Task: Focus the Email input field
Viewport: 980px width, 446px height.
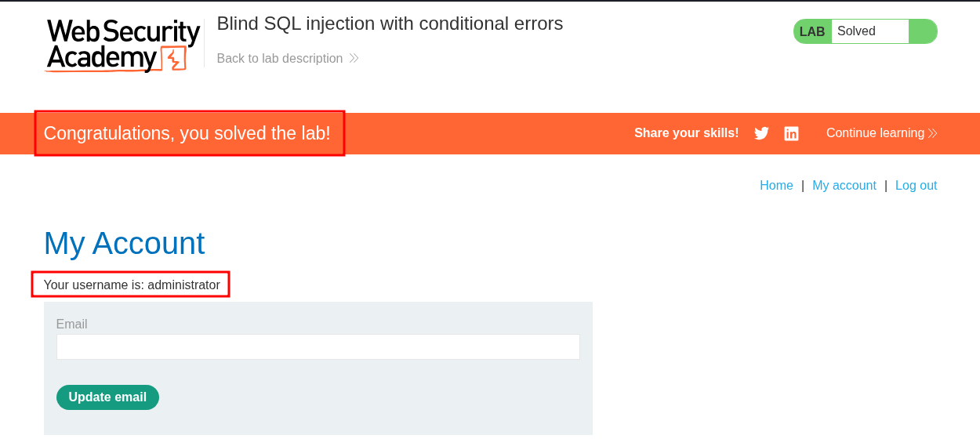Action: 318,347
